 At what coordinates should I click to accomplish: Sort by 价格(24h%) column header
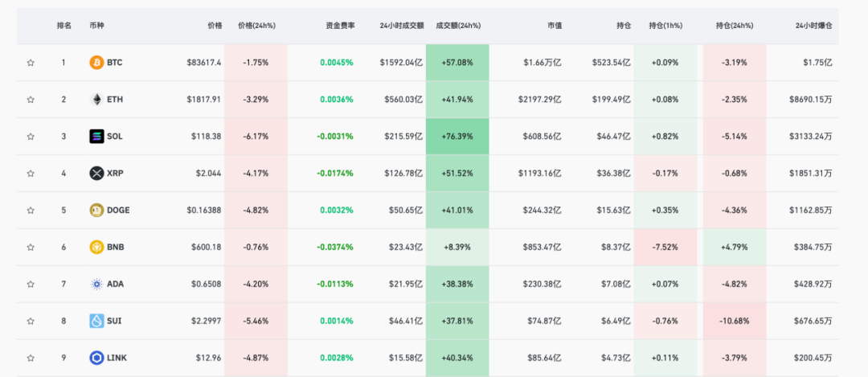click(x=257, y=26)
